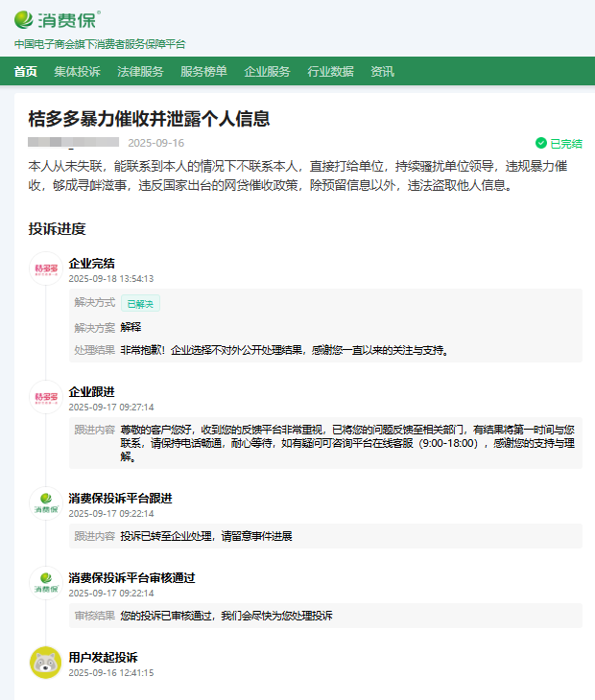Open the 资讯 navigation item

[382, 71]
